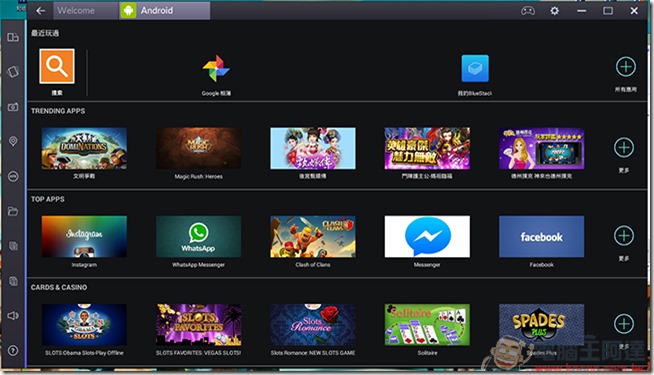This screenshot has height=375, width=654.
Task: Expand more Top Apps with plus button
Action: click(624, 235)
